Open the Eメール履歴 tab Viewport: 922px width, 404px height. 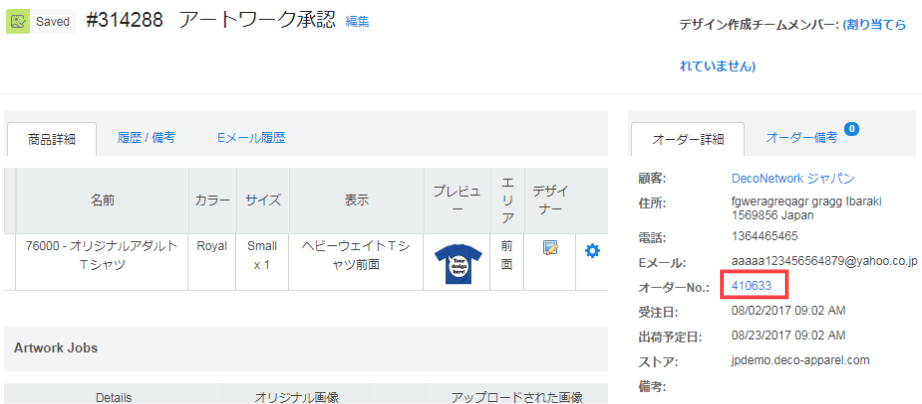pyautogui.click(x=250, y=137)
